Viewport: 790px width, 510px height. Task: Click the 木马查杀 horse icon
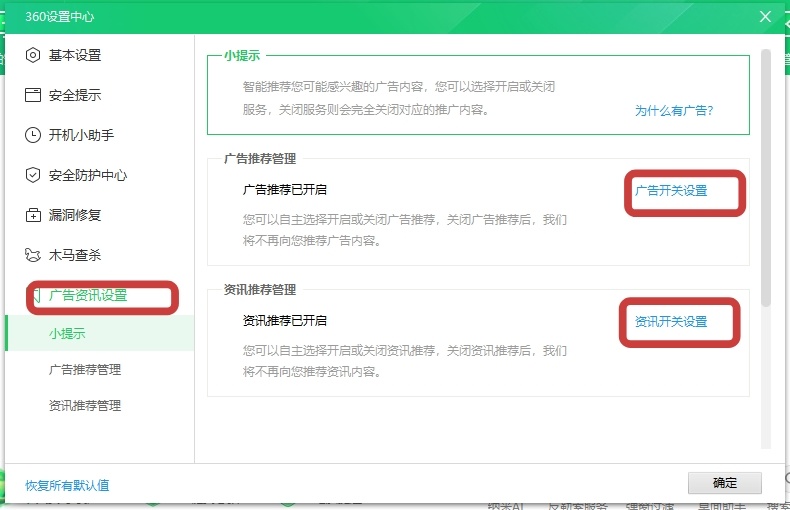click(x=33, y=255)
